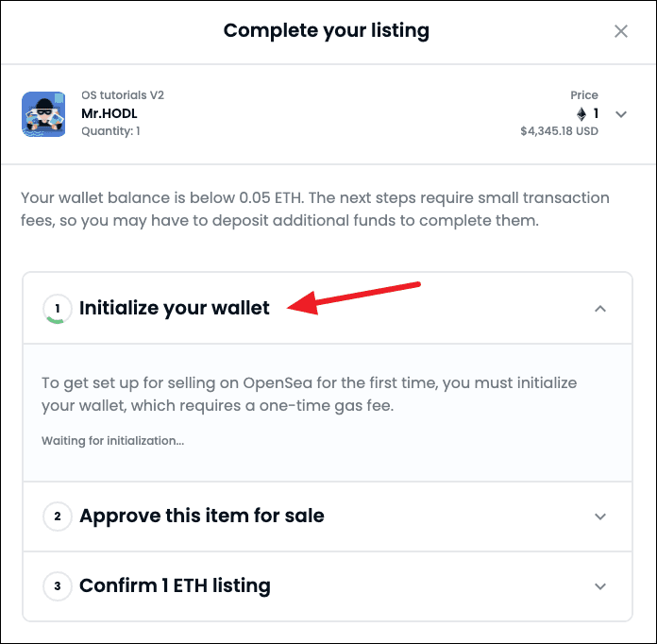
Task: Expand the Confirm 1 ETH listing chevron
Action: 600,586
